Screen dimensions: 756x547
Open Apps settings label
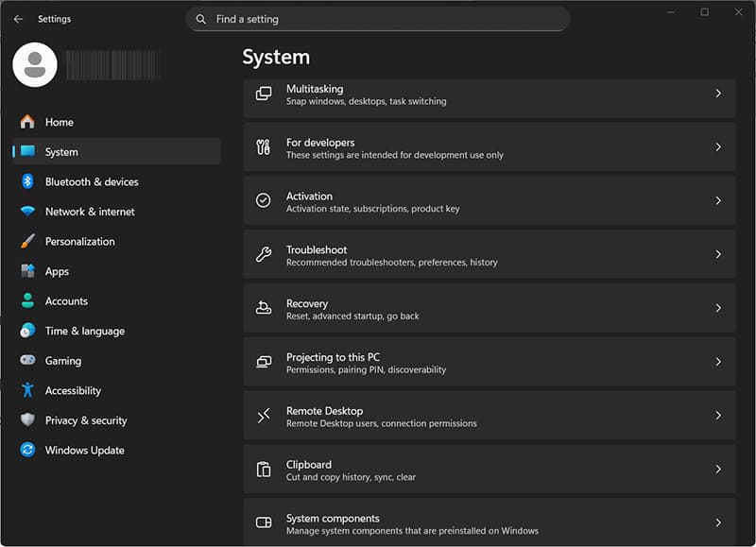coord(57,272)
